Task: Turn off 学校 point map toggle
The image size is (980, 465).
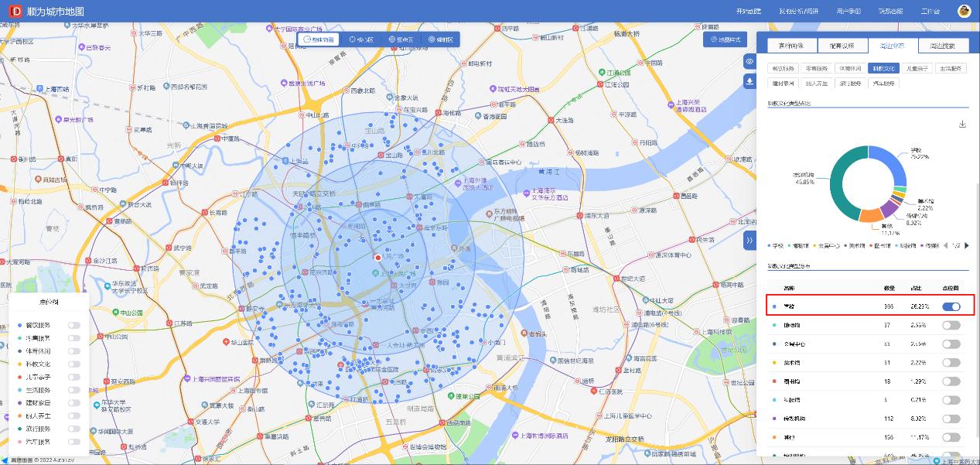Action: pyautogui.click(x=951, y=306)
